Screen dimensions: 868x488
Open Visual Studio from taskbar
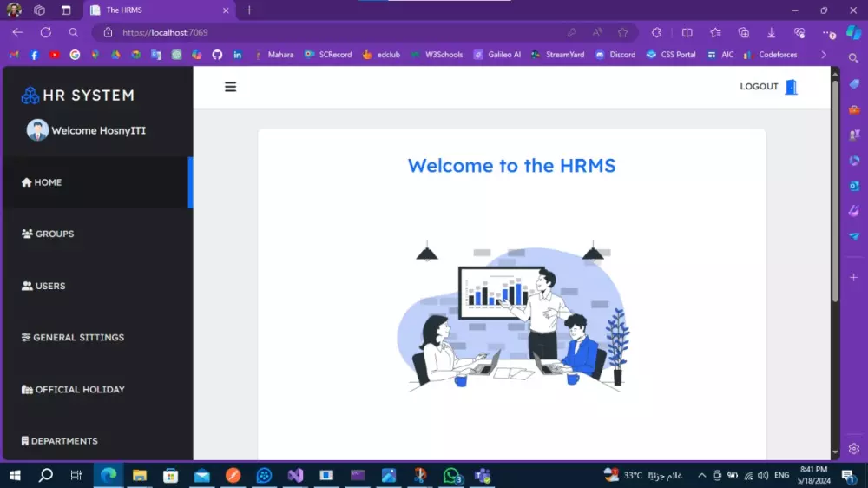click(295, 475)
